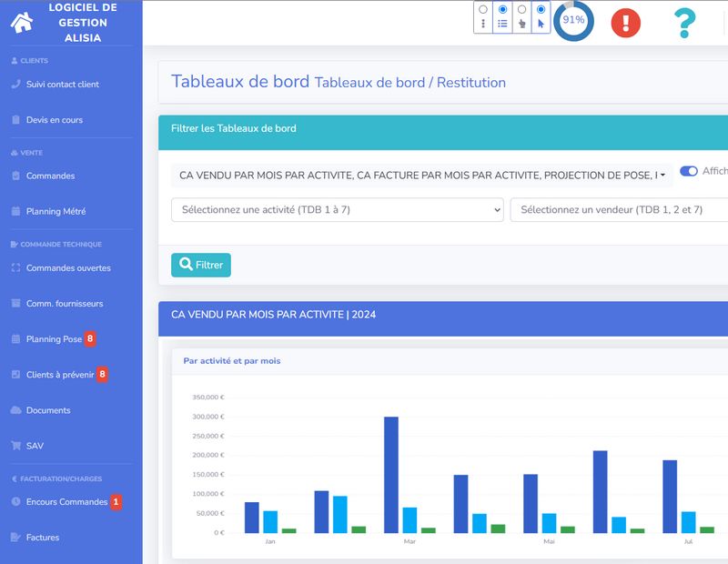Go to Factures in the sidebar
The height and width of the screenshot is (564, 728).
click(43, 538)
